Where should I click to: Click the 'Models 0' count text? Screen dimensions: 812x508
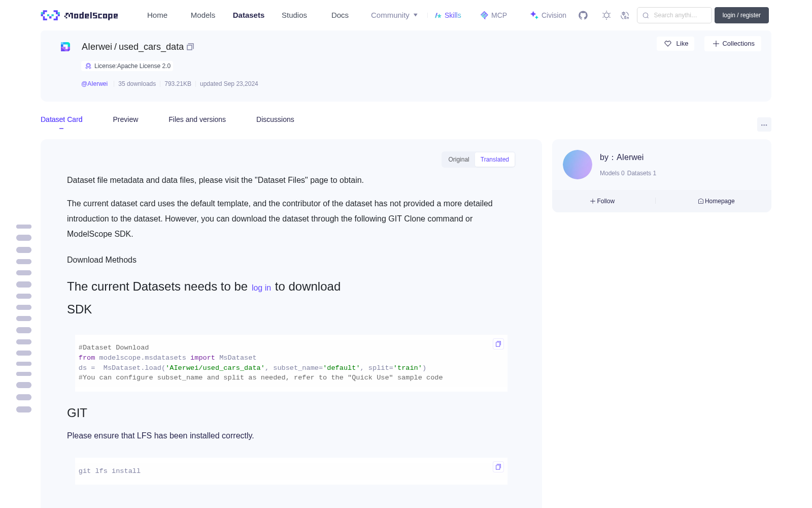612,173
